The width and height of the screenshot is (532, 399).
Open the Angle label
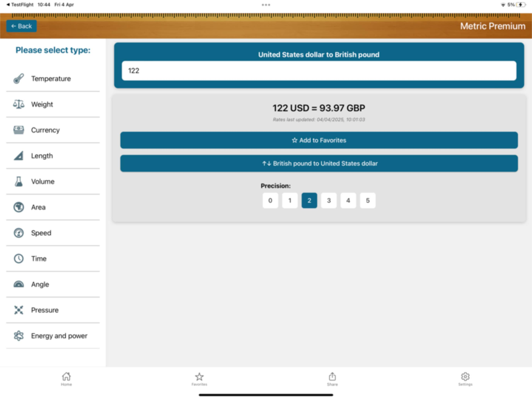[x=40, y=285]
